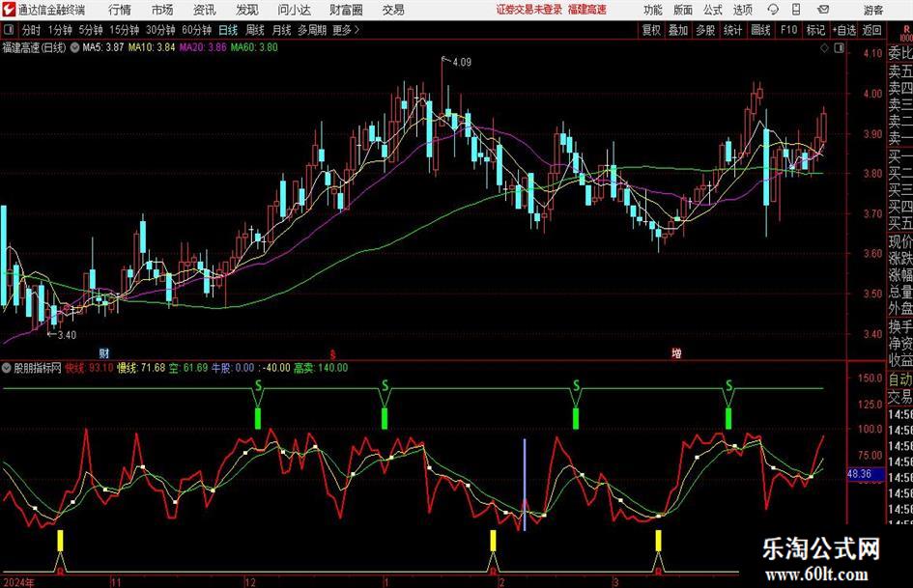
Task: Click the 统计 statistics button
Action: pos(732,30)
